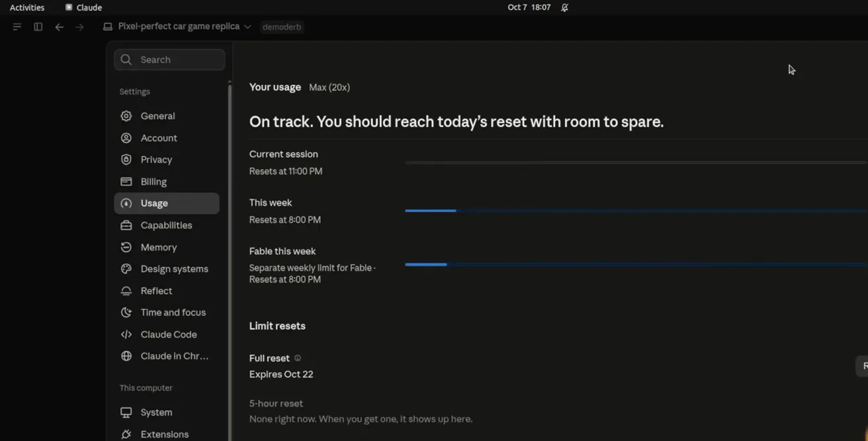The height and width of the screenshot is (441, 868).
Task: Click the Claude Code brackets icon
Action: pyautogui.click(x=126, y=334)
